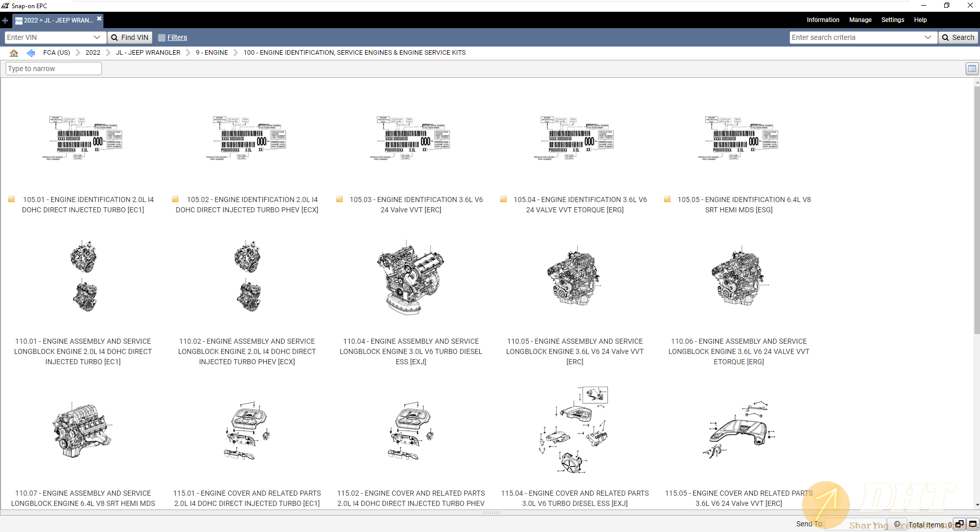Click the note icon beside 105.04 title

coord(503,199)
